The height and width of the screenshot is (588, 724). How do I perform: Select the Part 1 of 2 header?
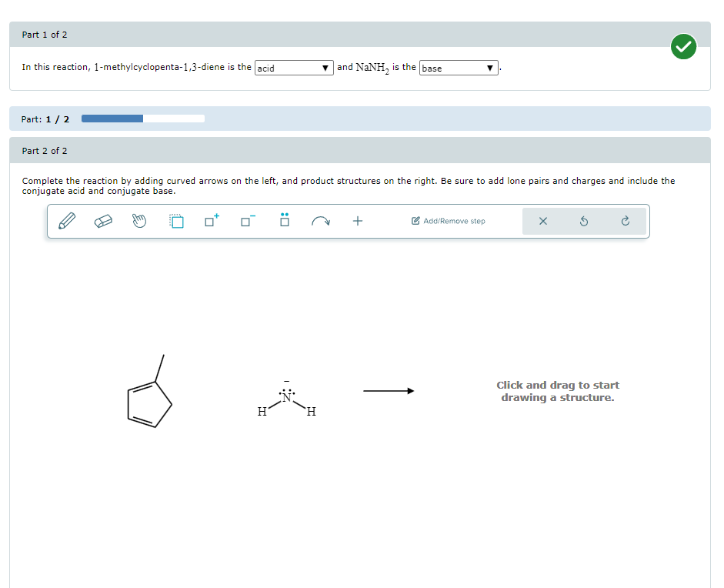click(44, 34)
